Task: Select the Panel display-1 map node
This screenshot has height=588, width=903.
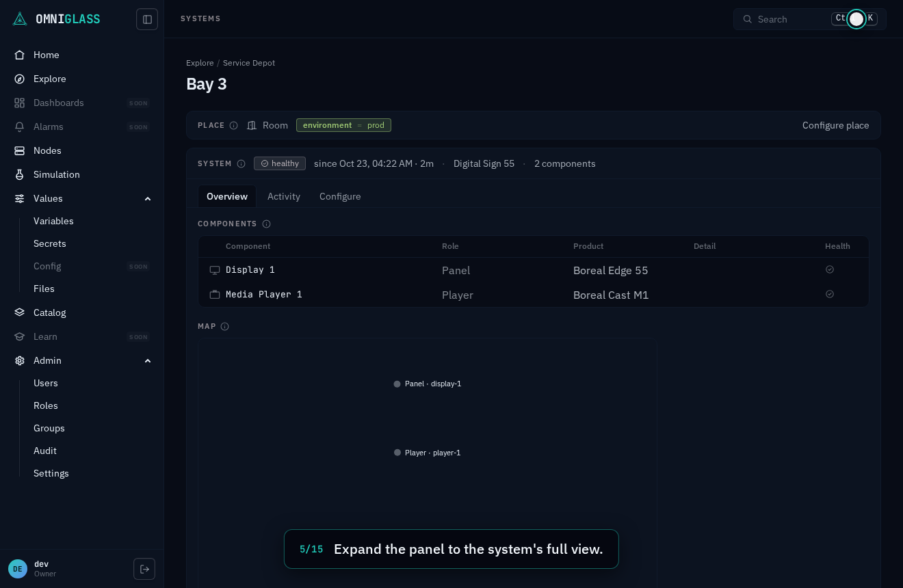Action: coord(428,384)
